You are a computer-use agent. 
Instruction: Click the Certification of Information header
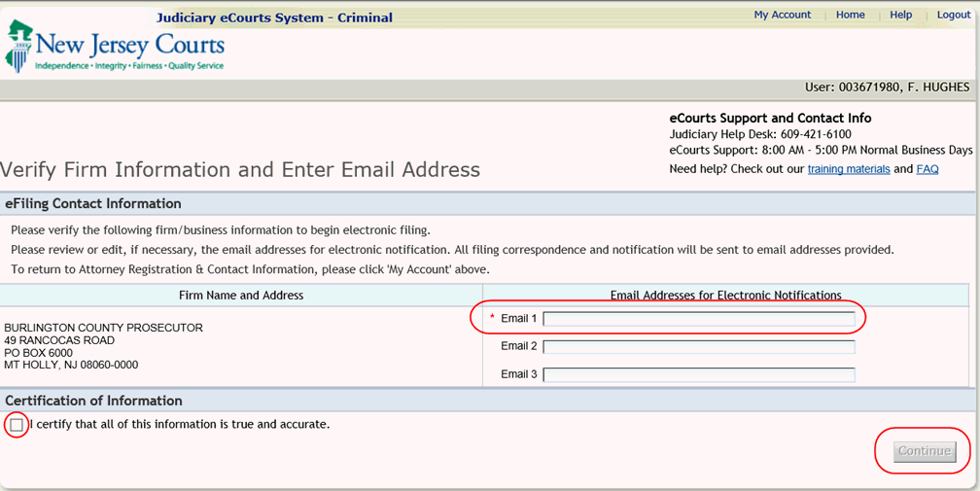94,401
